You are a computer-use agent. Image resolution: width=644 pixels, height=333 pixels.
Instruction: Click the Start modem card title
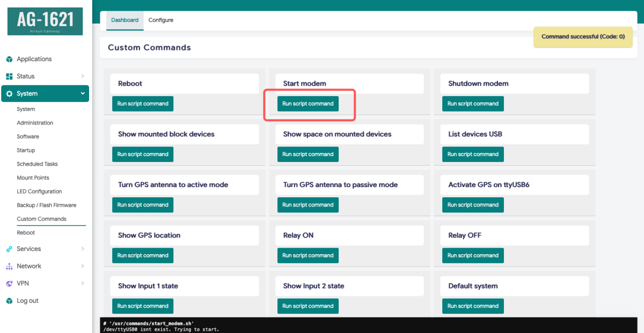click(x=305, y=84)
